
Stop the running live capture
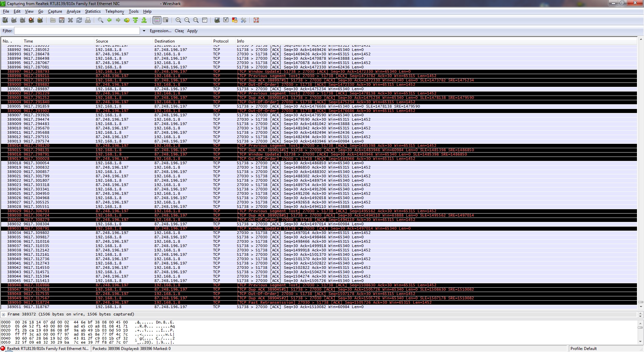[x=31, y=20]
